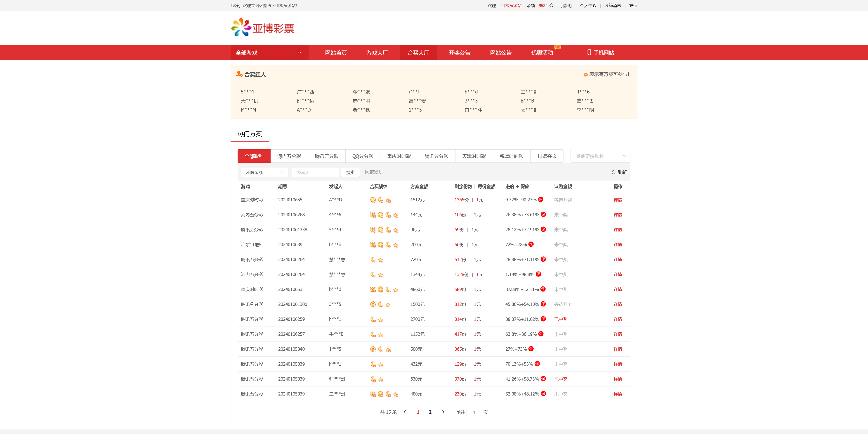Screen dimensions: 868x434
Task: Open the 网站首页 nav item
Action: [336, 52]
